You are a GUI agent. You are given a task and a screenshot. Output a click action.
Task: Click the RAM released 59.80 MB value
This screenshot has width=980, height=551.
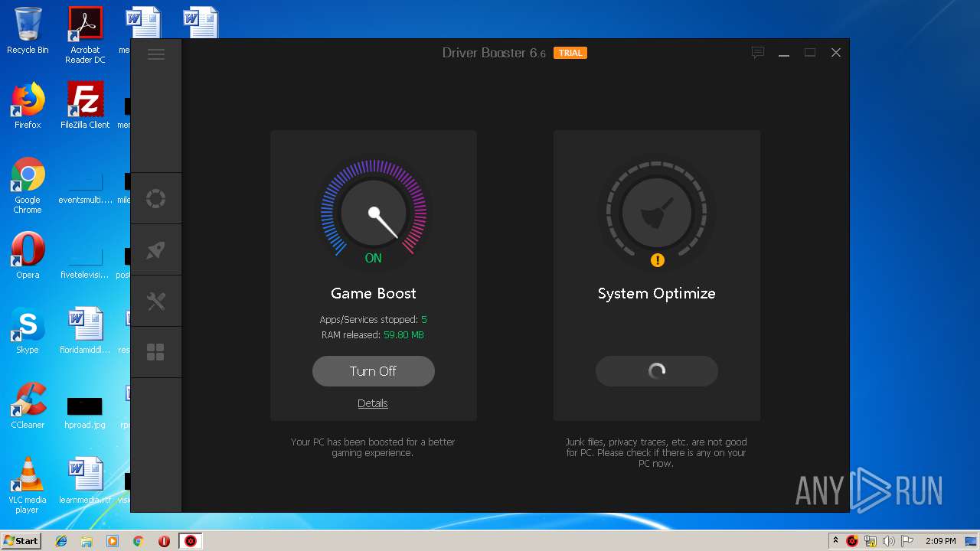click(x=403, y=334)
